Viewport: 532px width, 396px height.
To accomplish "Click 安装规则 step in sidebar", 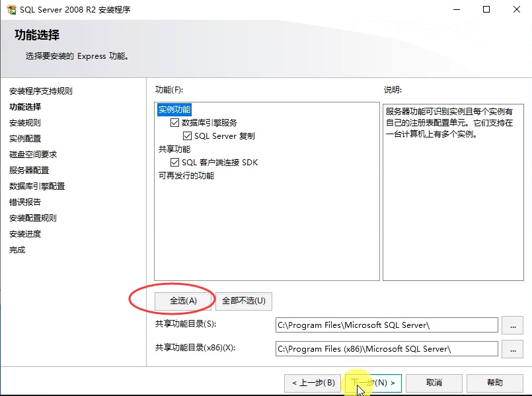I will click(25, 122).
